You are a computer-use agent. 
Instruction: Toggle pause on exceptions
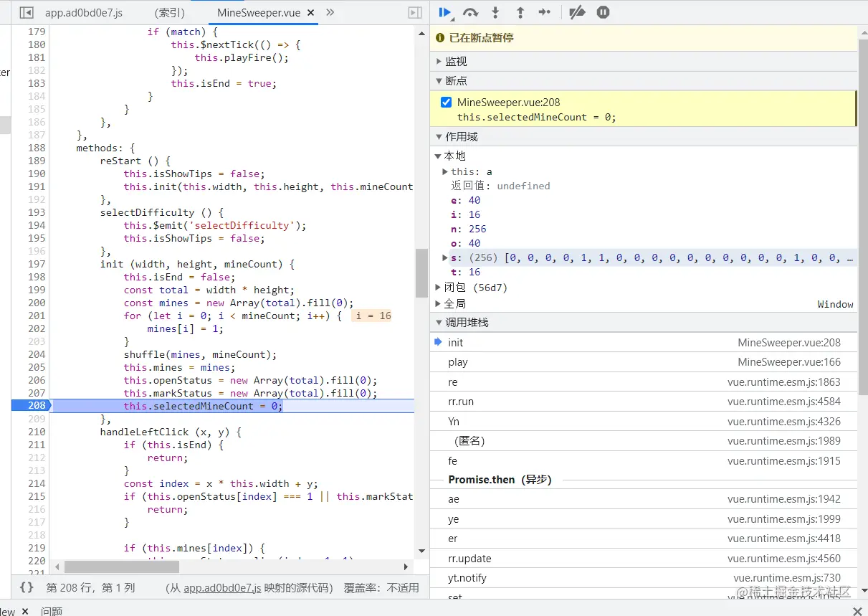[x=603, y=12]
